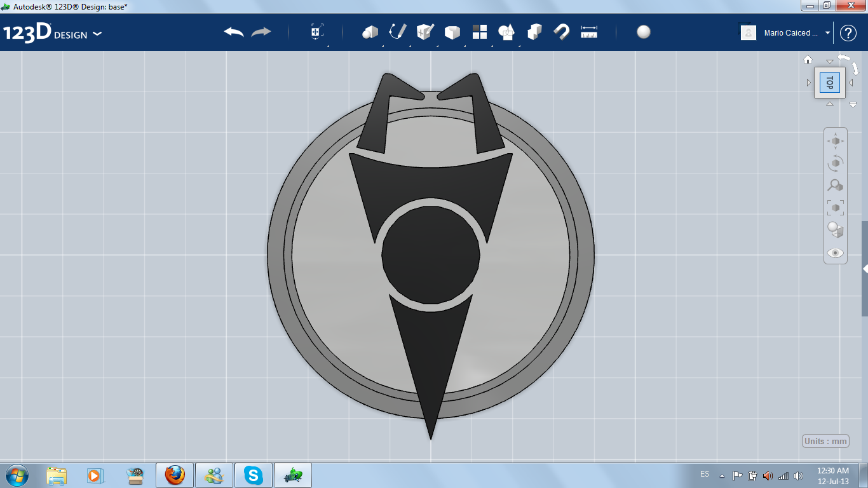
Task: Expand the right side panel arrow
Action: pyautogui.click(x=865, y=269)
